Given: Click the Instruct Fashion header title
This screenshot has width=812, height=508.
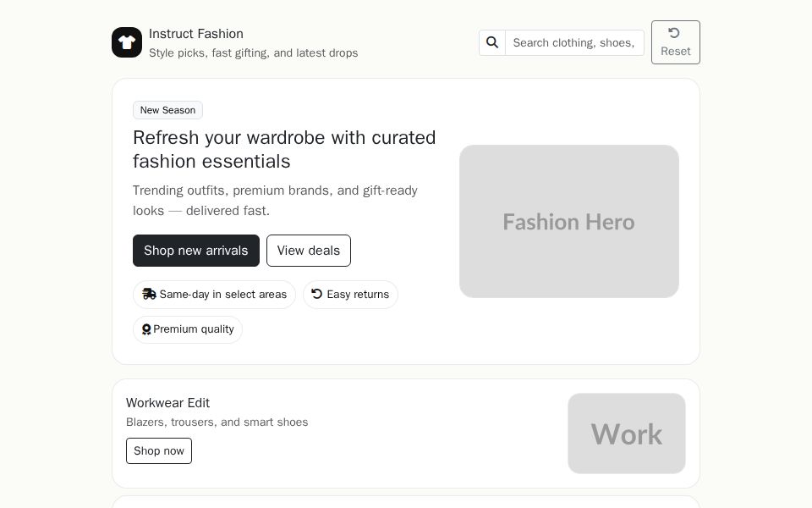Looking at the screenshot, I should [196, 34].
